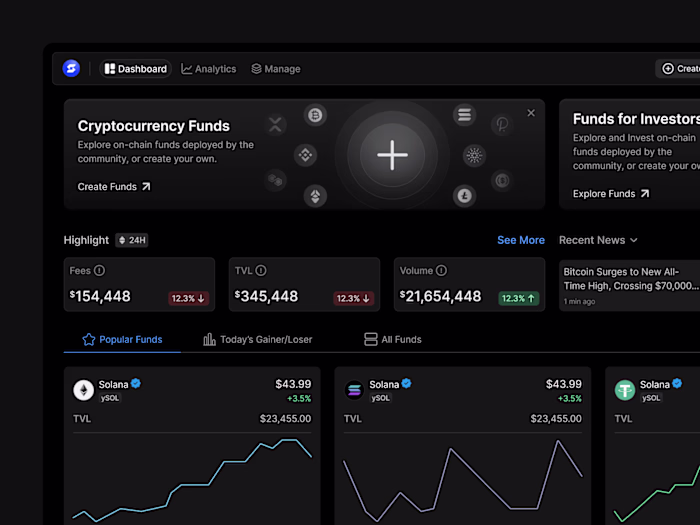Click Ethereum logo on first fund card

click(x=83, y=390)
